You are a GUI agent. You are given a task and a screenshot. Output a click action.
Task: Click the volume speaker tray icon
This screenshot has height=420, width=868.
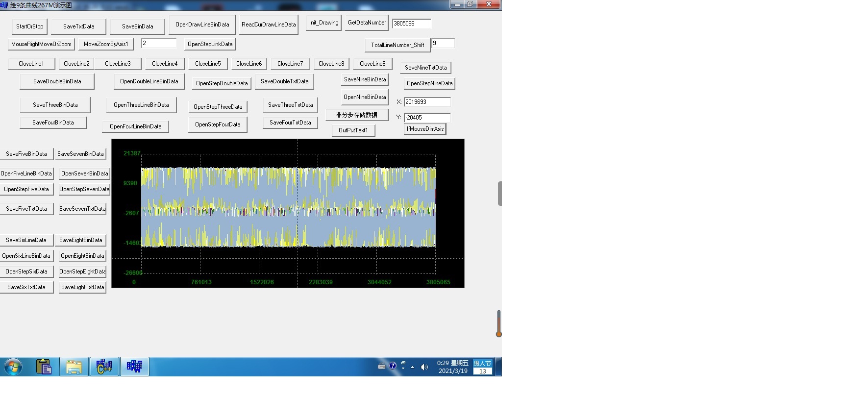click(x=424, y=367)
